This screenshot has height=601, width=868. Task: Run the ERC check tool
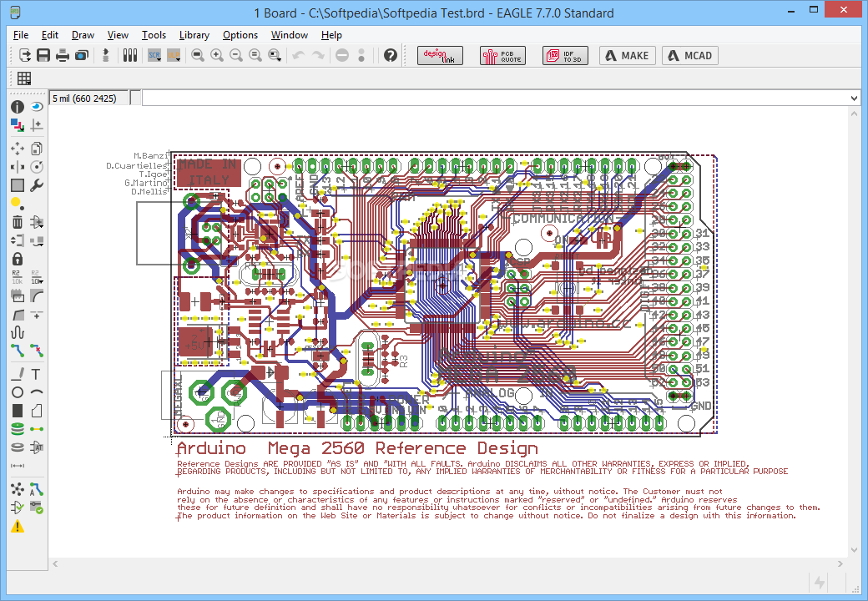point(18,508)
